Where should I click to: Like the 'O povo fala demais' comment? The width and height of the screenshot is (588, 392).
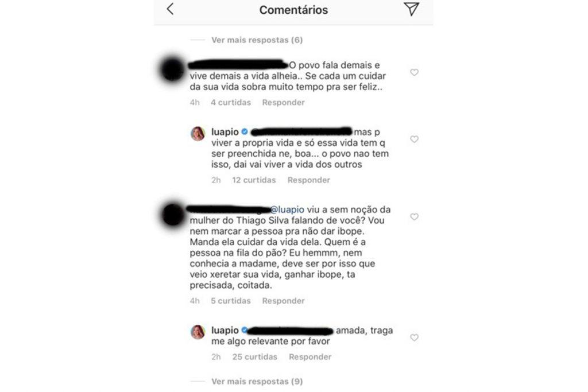[414, 72]
